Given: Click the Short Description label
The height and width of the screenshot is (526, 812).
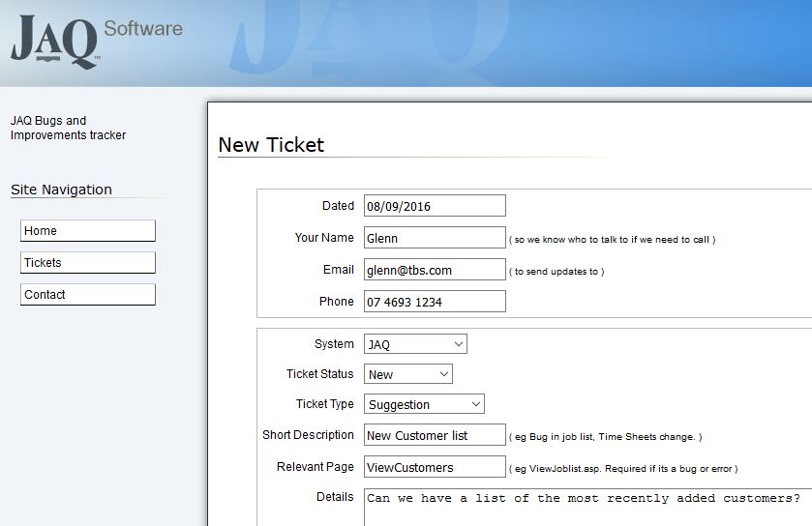Looking at the screenshot, I should (x=308, y=435).
